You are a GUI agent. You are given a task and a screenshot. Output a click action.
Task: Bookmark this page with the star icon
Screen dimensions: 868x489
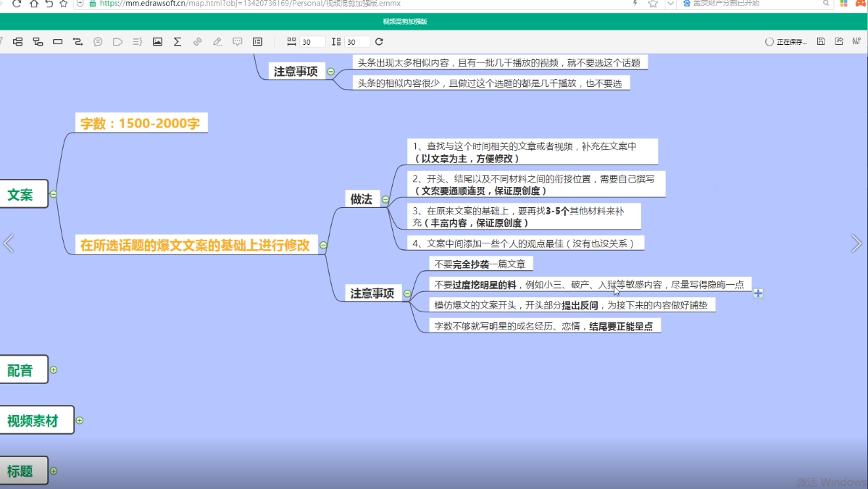tap(64, 4)
